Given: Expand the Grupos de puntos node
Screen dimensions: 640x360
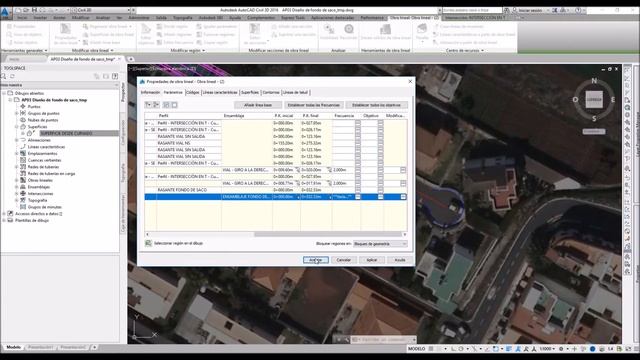Looking at the screenshot, I should pos(17,113).
